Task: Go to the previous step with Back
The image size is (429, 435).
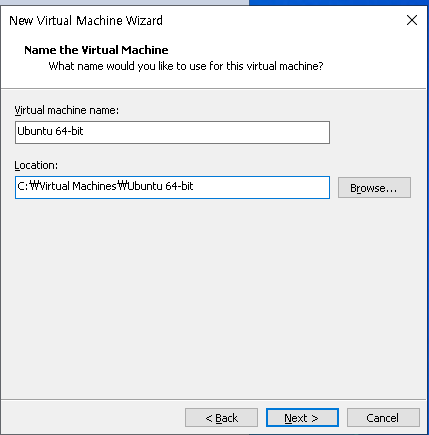Action: 221,418
